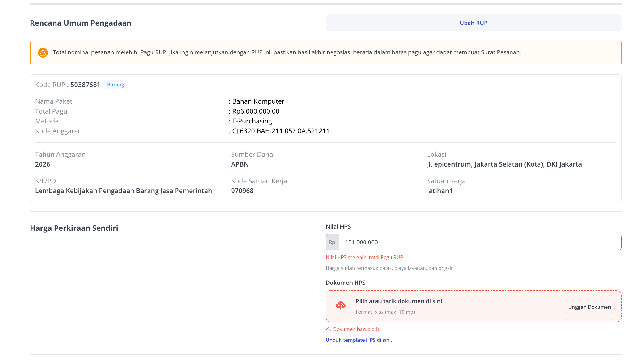
Task: Click the Dokumen harus diisi error text
Action: click(x=357, y=329)
